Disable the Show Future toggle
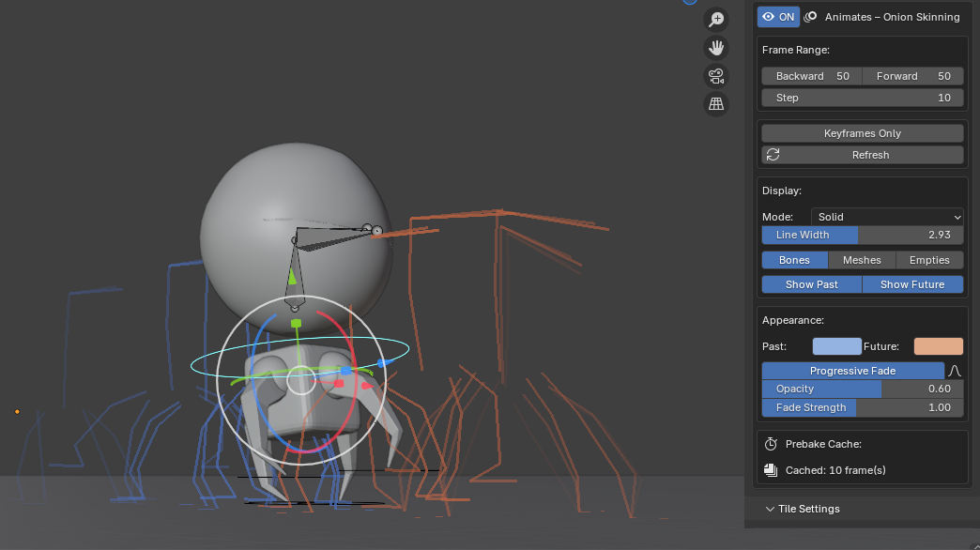Viewport: 980px width, 550px height. (x=912, y=284)
